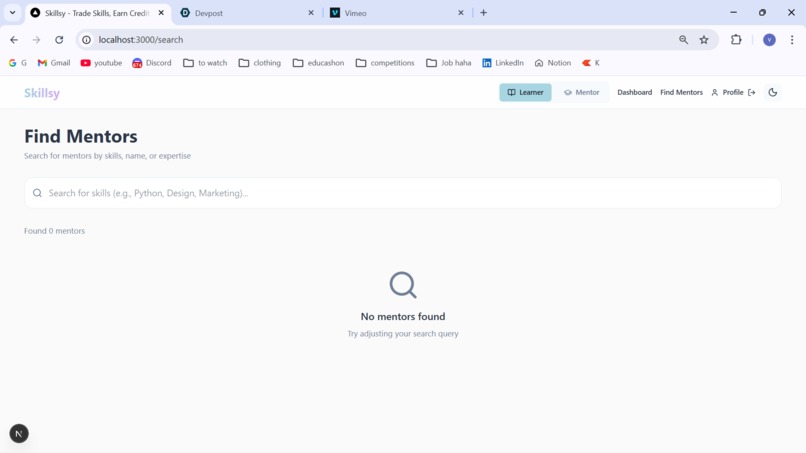Click the Find Mentors heading

pos(81,136)
